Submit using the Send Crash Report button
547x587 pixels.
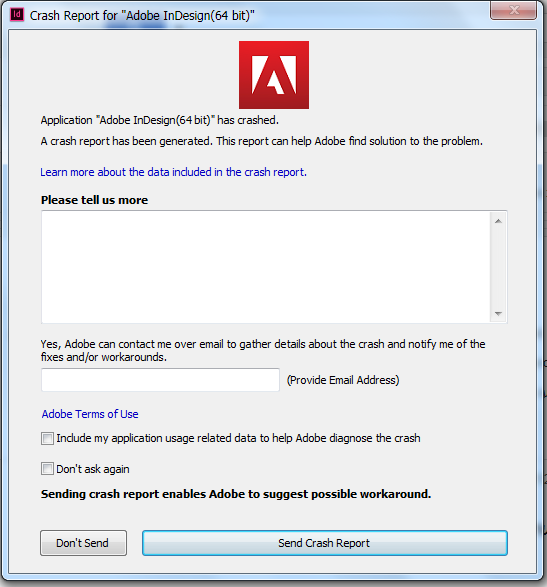point(325,543)
